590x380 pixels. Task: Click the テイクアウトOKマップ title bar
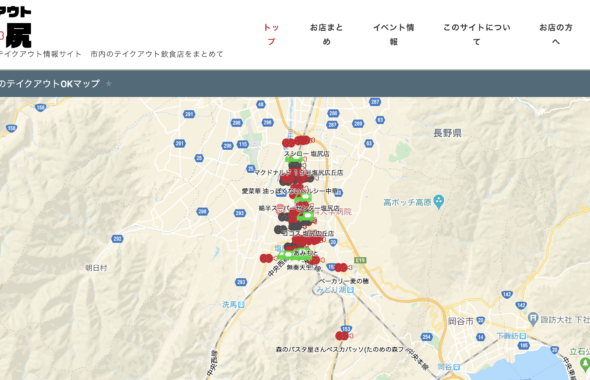click(x=295, y=84)
